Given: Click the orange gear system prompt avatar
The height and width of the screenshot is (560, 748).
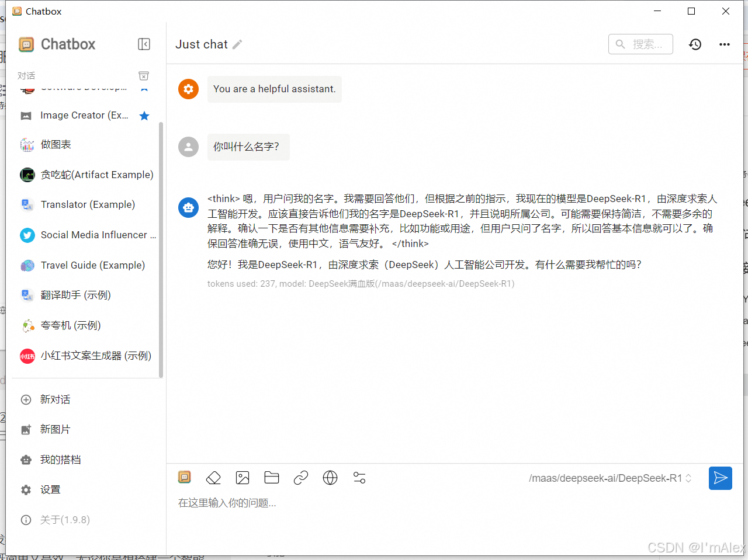Looking at the screenshot, I should point(188,89).
